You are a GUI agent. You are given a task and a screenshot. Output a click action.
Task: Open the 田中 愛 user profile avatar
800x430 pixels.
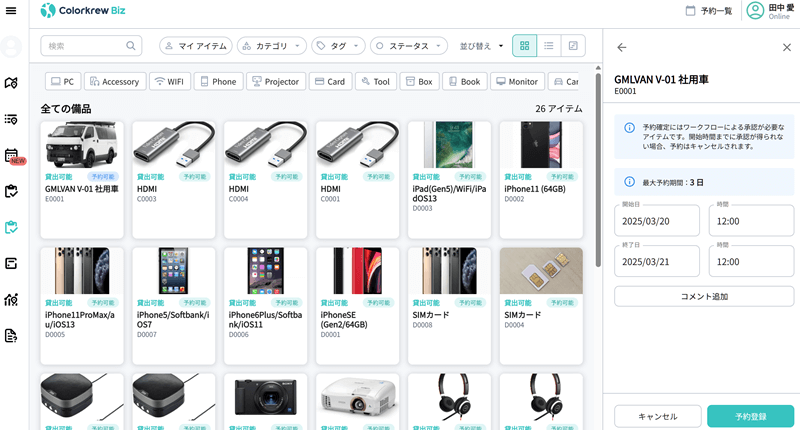(755, 10)
